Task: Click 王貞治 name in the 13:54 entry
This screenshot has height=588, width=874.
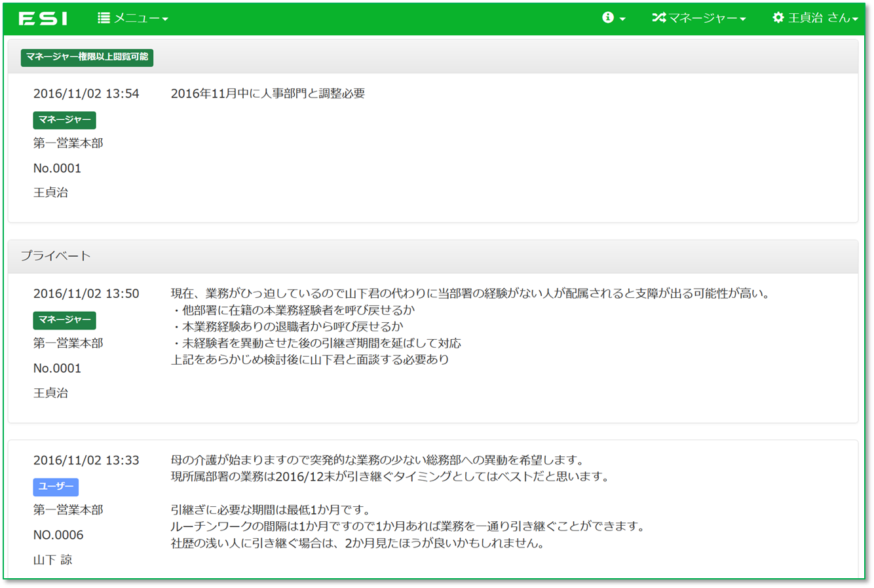Action: coord(51,193)
